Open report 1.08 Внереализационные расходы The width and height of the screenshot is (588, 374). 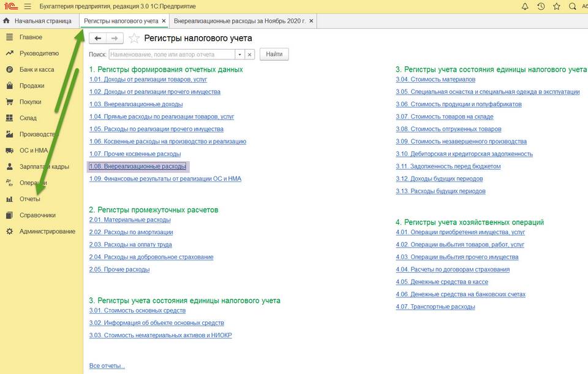tap(138, 166)
